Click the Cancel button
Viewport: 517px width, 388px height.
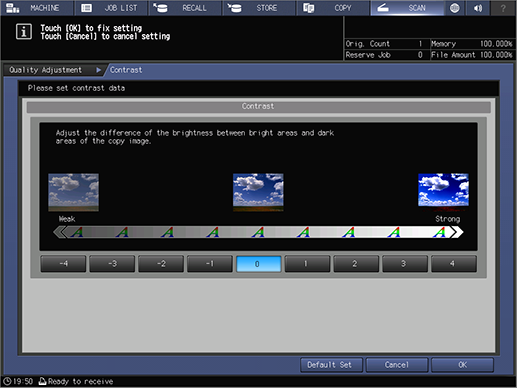click(397, 365)
